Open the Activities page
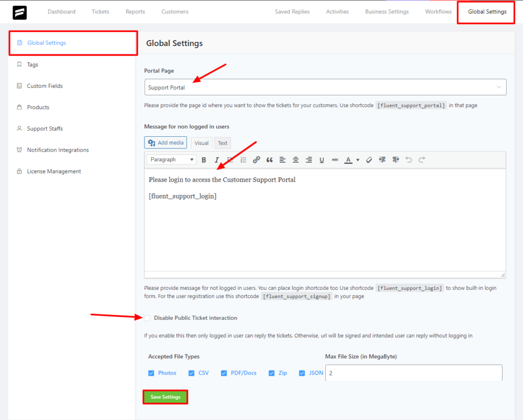523x420 pixels. [x=337, y=12]
